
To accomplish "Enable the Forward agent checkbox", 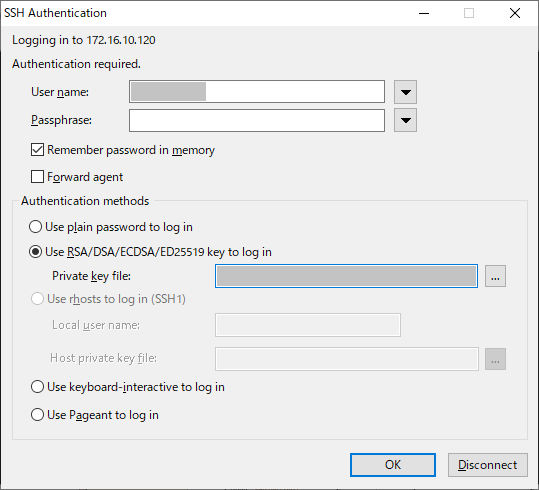I will pyautogui.click(x=37, y=177).
